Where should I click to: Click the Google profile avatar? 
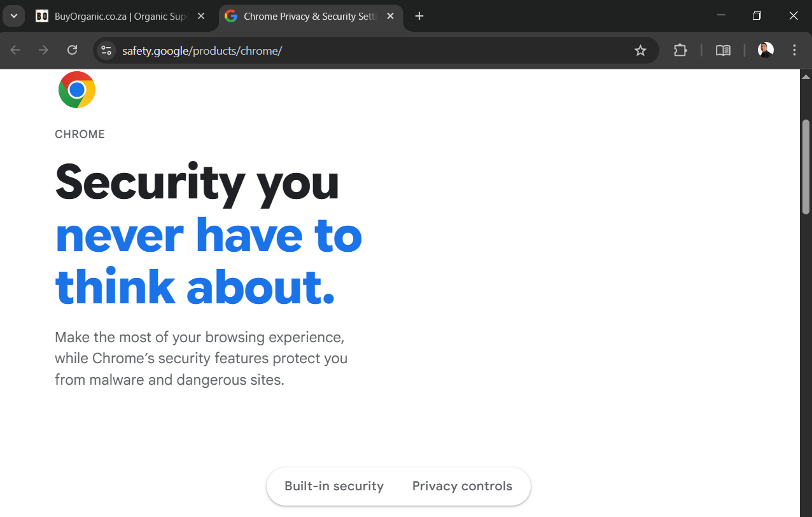(766, 50)
